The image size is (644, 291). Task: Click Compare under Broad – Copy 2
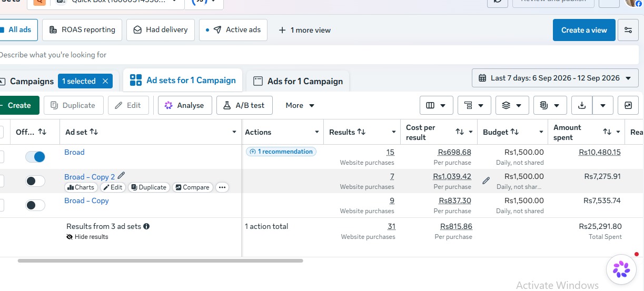tap(192, 187)
